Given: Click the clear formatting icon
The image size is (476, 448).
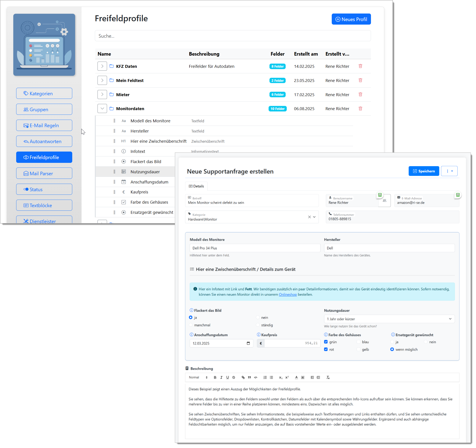Looking at the screenshot, I should [328, 377].
